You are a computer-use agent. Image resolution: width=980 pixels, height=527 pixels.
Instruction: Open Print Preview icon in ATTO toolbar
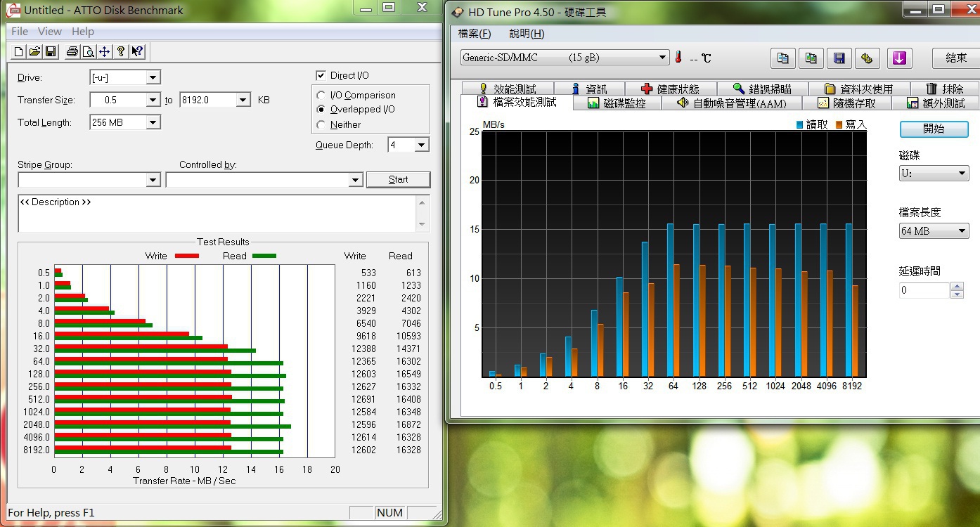[x=88, y=51]
